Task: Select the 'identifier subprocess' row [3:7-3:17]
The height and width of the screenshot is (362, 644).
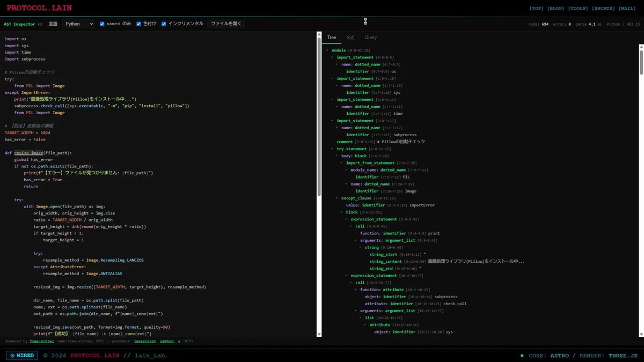Action: click(x=381, y=135)
